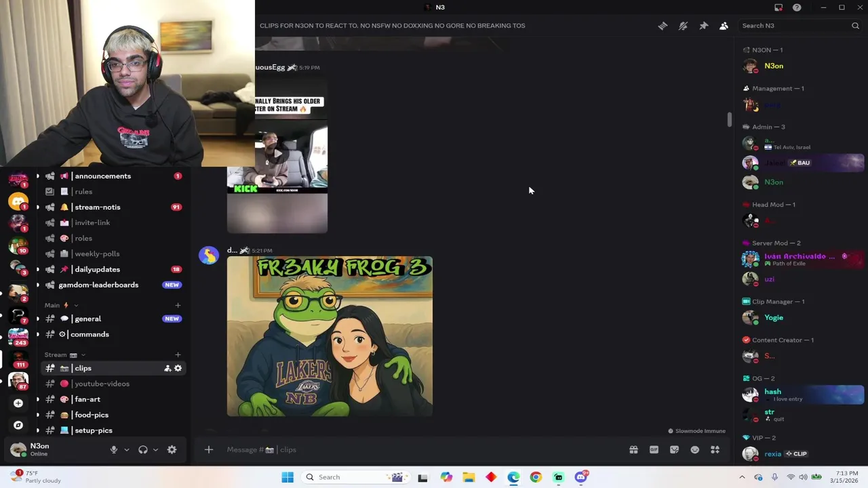Click plus to create channel in Main

coord(178,305)
